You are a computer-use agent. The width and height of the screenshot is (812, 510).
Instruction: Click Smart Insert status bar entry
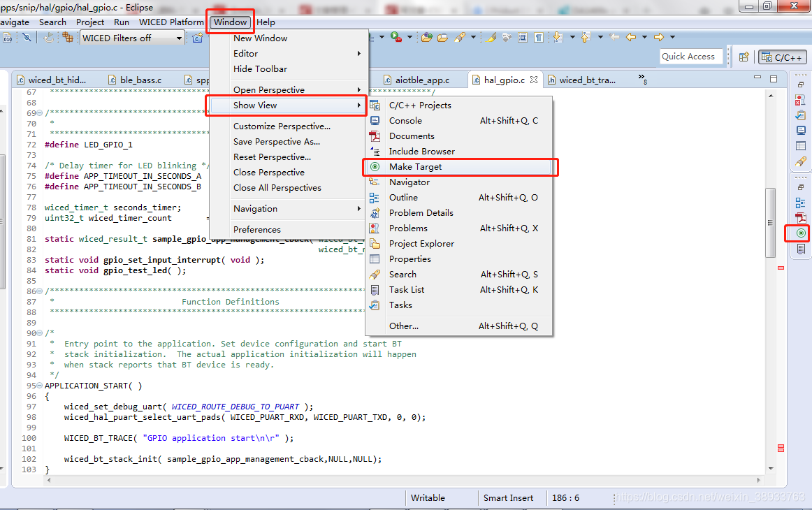(x=508, y=498)
